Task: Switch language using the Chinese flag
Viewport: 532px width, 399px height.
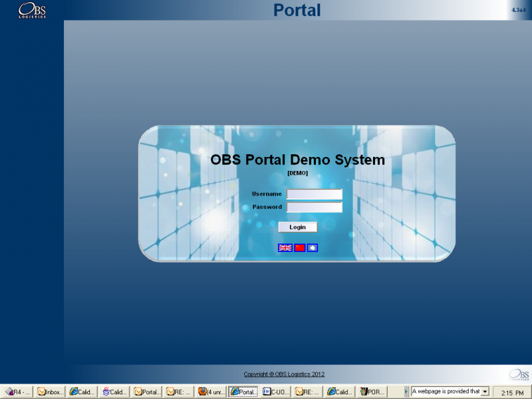Action: [x=300, y=247]
